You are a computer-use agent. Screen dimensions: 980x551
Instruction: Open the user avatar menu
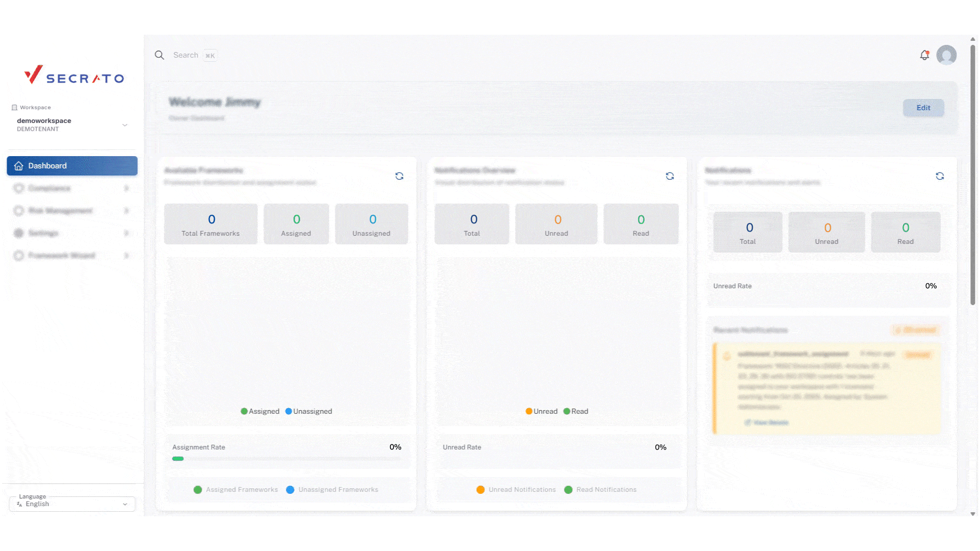[946, 55]
